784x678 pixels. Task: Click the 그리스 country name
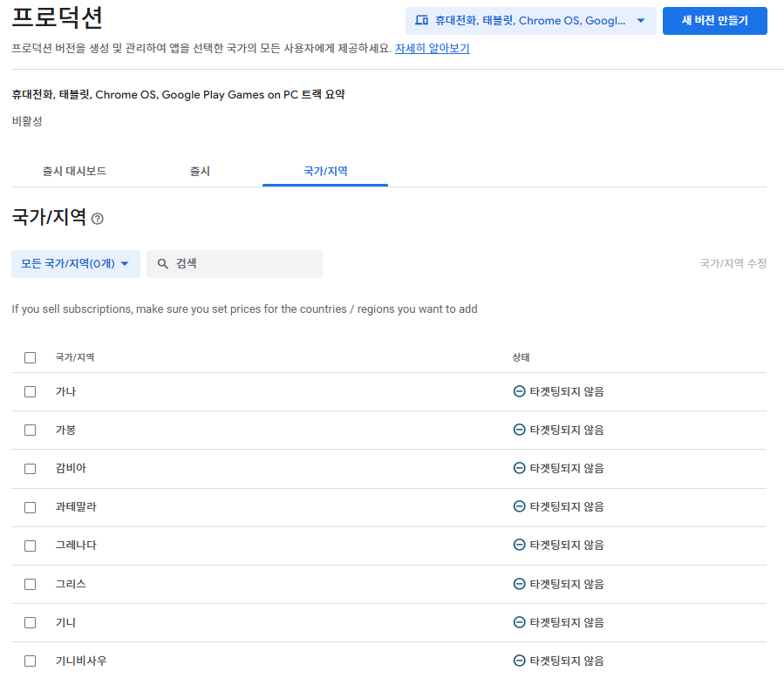coord(71,584)
